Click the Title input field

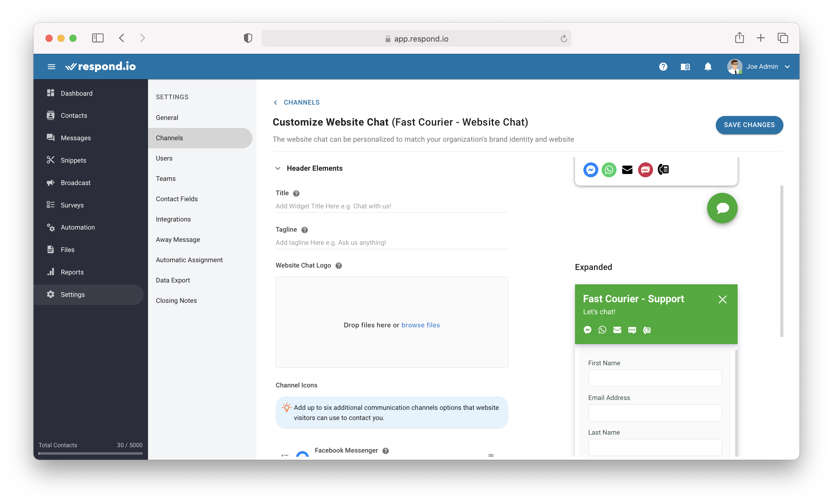[x=393, y=206]
